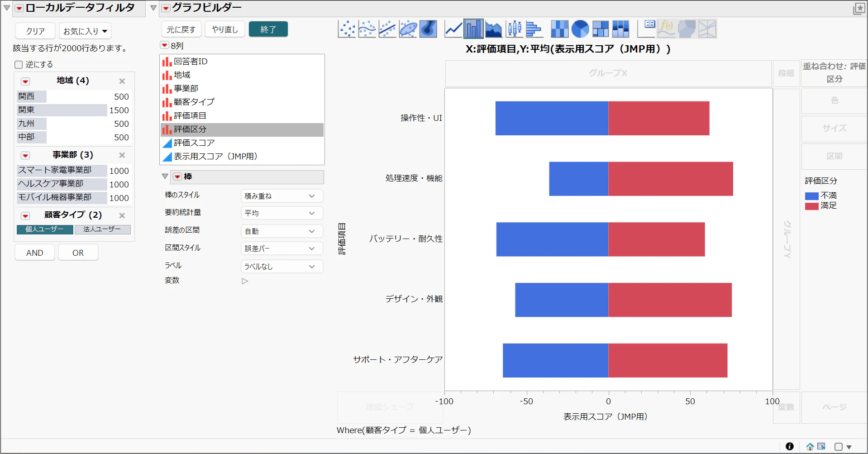Open the 8列 red triangle menu
This screenshot has width=868, height=454.
(x=165, y=45)
